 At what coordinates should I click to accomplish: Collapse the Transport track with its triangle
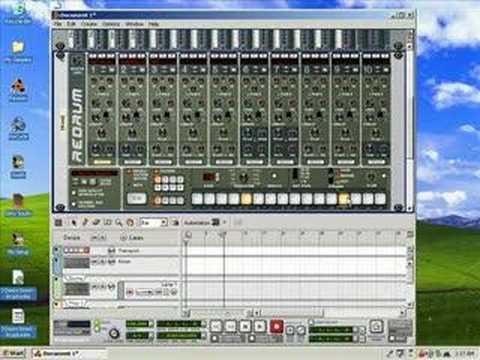pos(56,249)
